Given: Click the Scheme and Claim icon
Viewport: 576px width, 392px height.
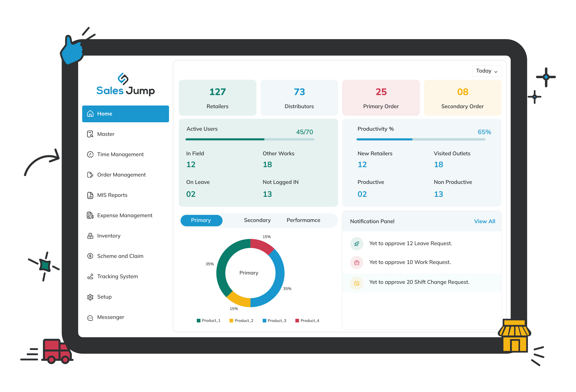Looking at the screenshot, I should pos(90,256).
